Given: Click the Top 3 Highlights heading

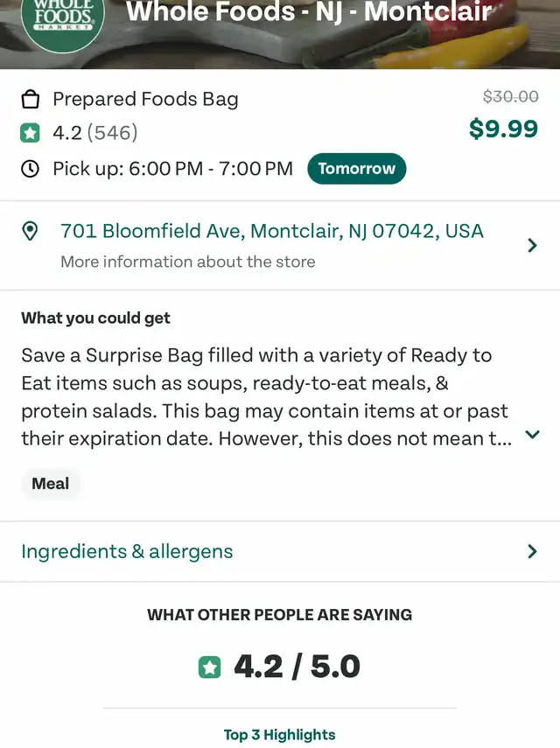Looking at the screenshot, I should coord(279,735).
